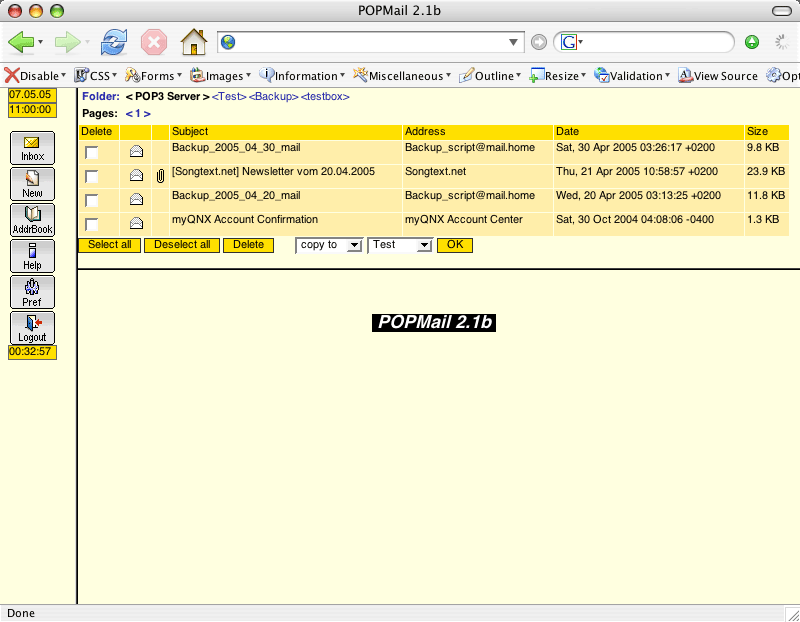Open the Disable menu
The height and width of the screenshot is (622, 800).
point(35,76)
